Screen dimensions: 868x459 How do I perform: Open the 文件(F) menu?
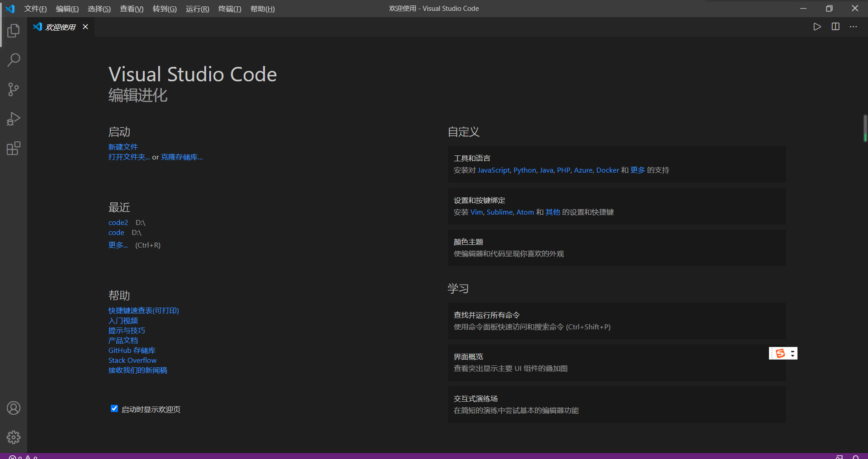(x=35, y=9)
